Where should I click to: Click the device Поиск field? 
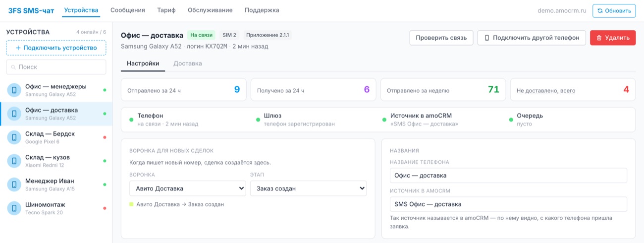56,67
